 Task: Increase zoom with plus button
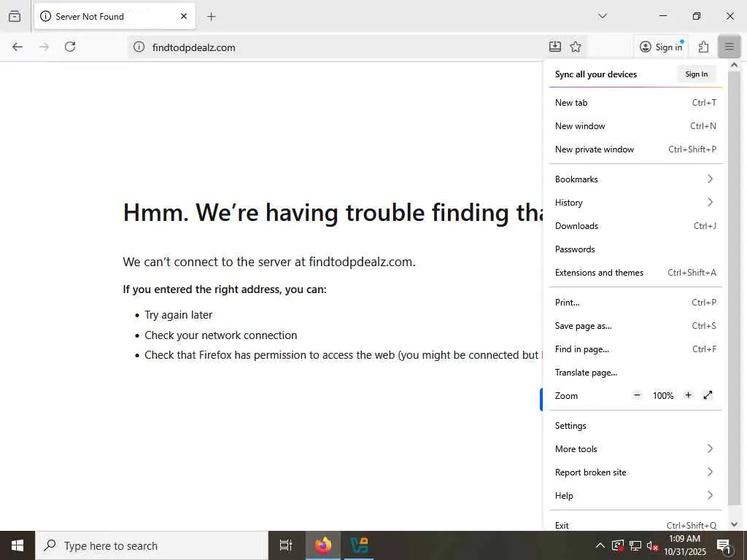[688, 395]
